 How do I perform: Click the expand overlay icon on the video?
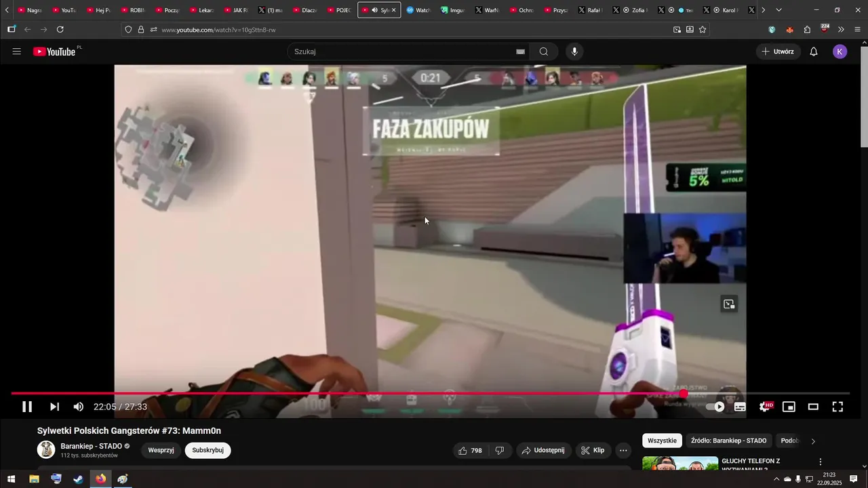[x=729, y=304]
